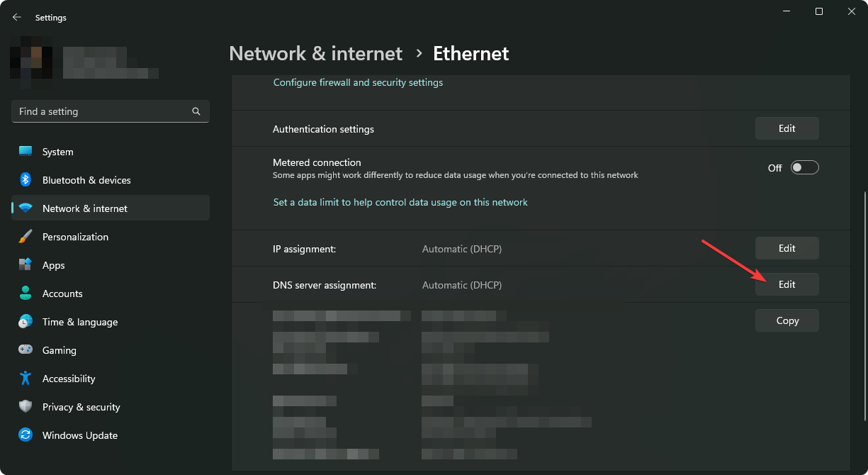The width and height of the screenshot is (868, 475).
Task: Edit the IP assignment setting
Action: coord(787,248)
